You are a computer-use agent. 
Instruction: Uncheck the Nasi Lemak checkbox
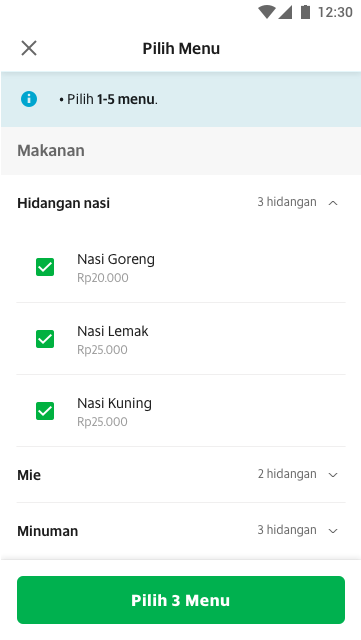tap(45, 339)
